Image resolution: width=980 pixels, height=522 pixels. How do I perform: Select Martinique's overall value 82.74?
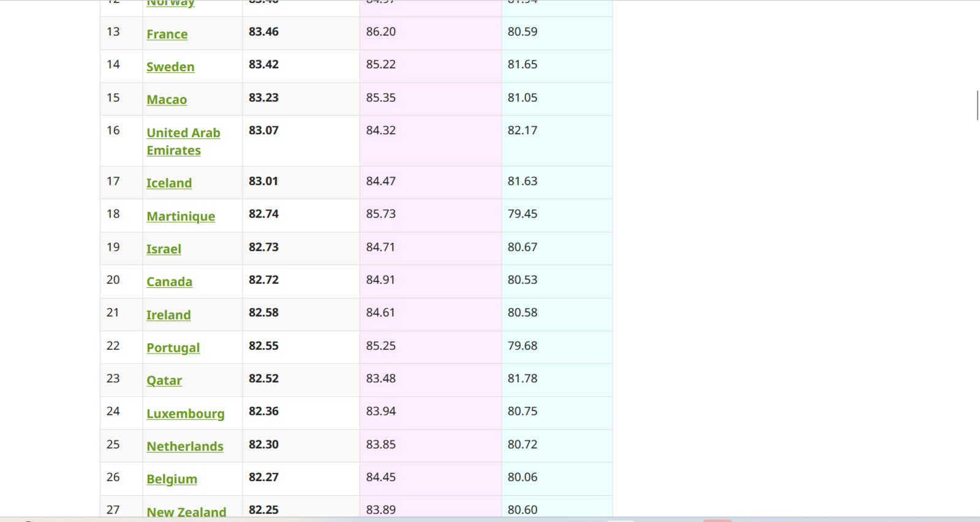coord(263,214)
